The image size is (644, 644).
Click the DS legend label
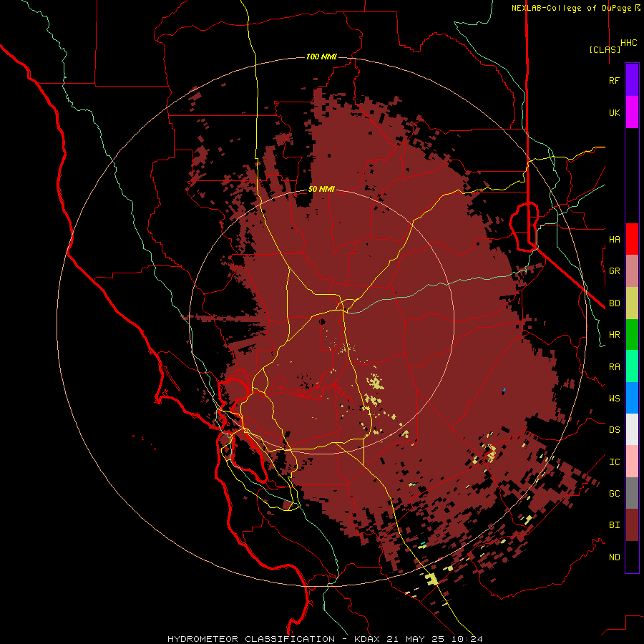(614, 430)
